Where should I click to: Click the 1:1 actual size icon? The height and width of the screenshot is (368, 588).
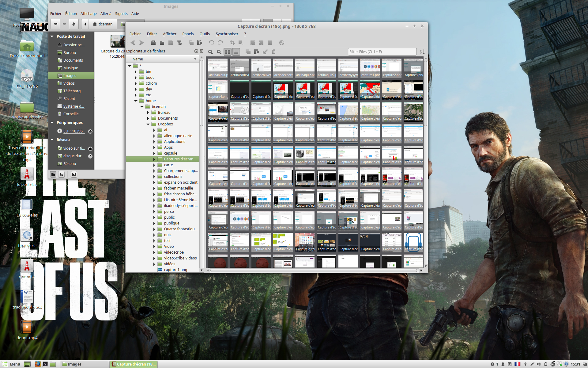tap(270, 43)
